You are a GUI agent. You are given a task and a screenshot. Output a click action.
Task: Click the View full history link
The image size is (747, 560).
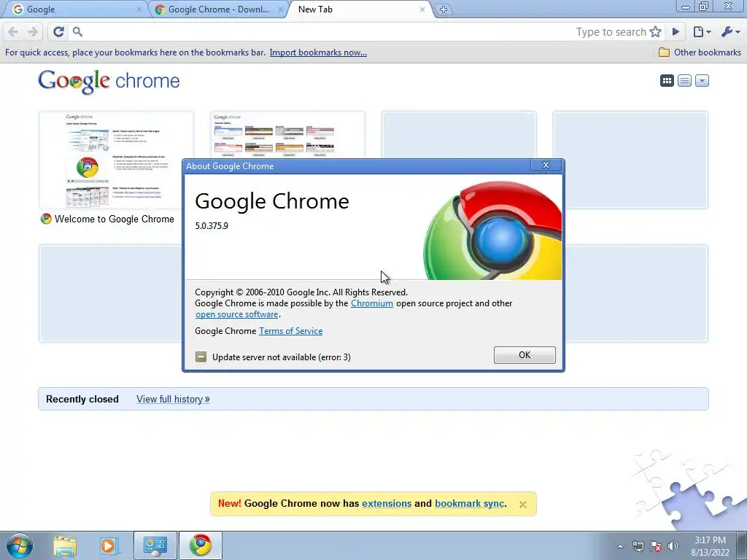coord(173,399)
